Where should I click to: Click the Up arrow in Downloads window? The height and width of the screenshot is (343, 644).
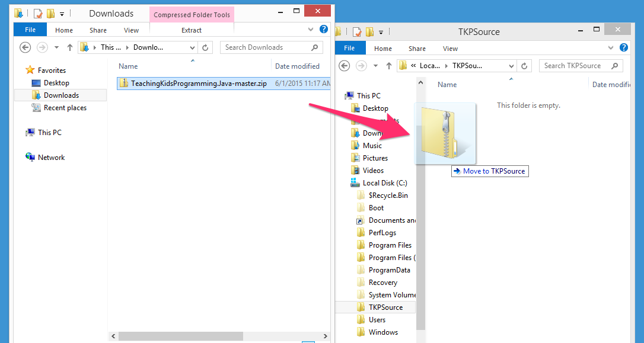click(x=70, y=47)
